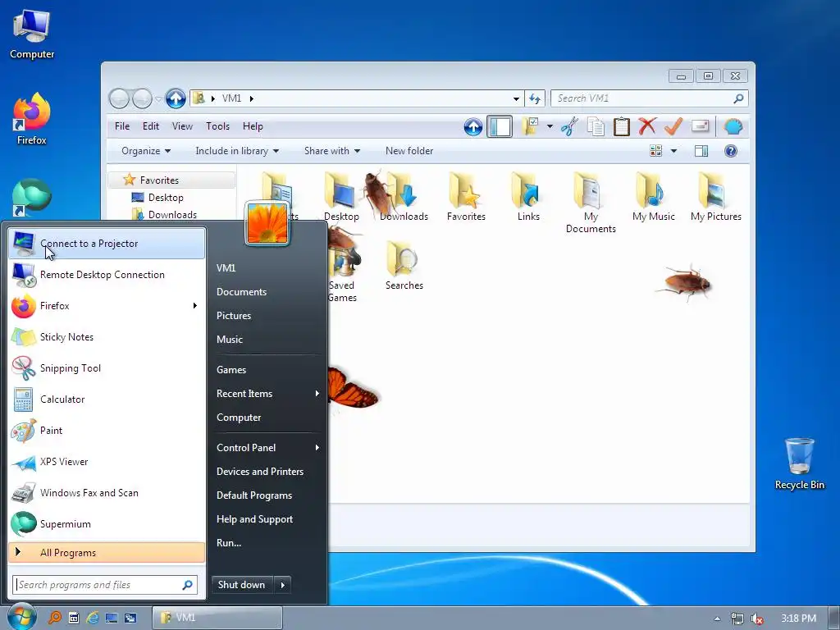Open Devices and Printers link
840x630 pixels.
(x=260, y=472)
